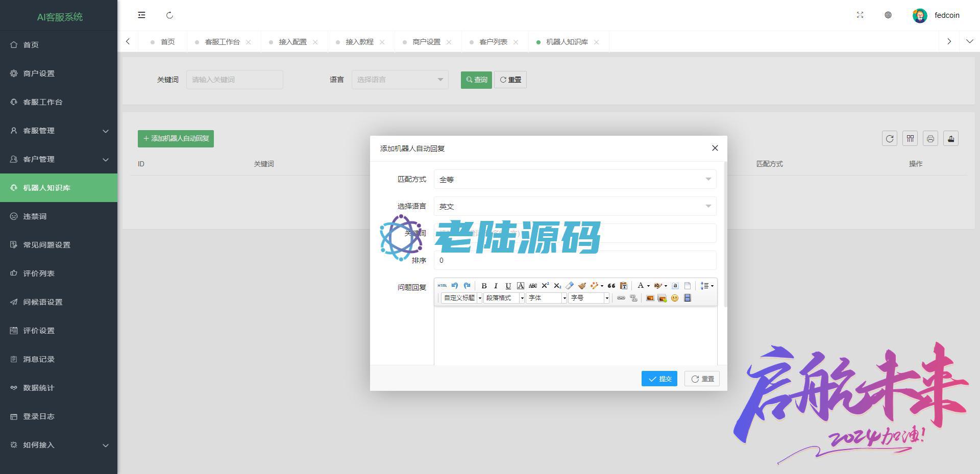The image size is (980, 474).
Task: Open the 自定义标题 dropdown
Action: [x=462, y=298]
